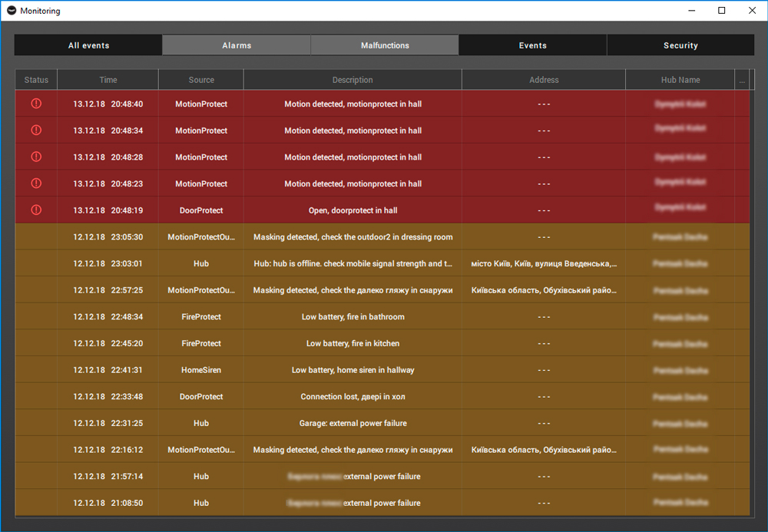Close the Monitoring window
768x532 pixels.
752,10
